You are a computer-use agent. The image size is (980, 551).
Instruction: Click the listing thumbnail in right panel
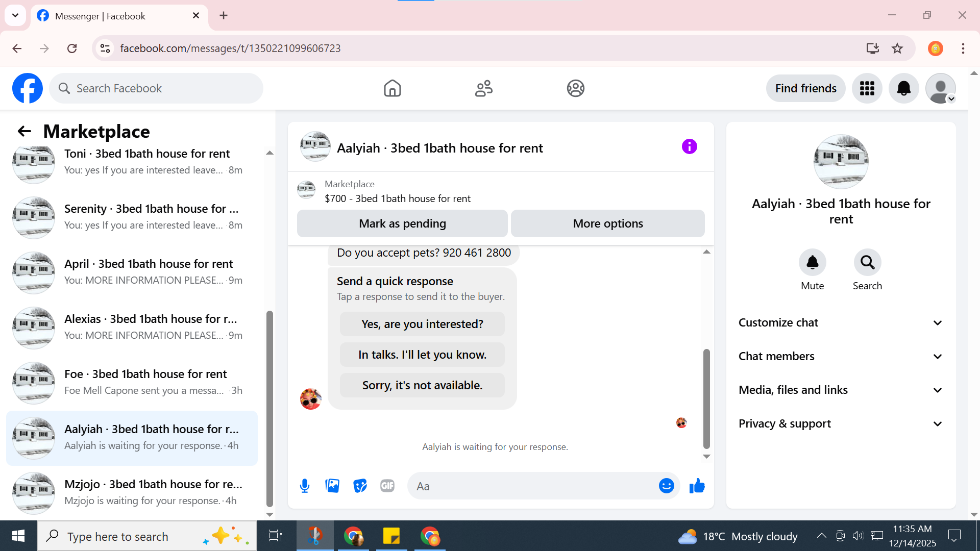[841, 162]
